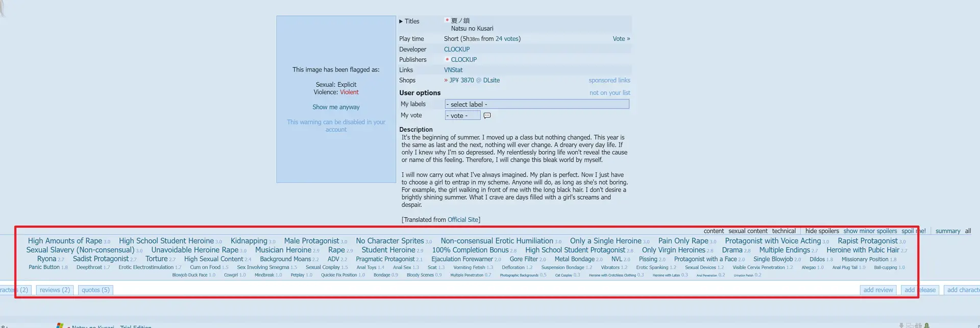The height and width of the screenshot is (328, 980).
Task: Click the speech bubble icon beside My vote
Action: pyautogui.click(x=487, y=115)
